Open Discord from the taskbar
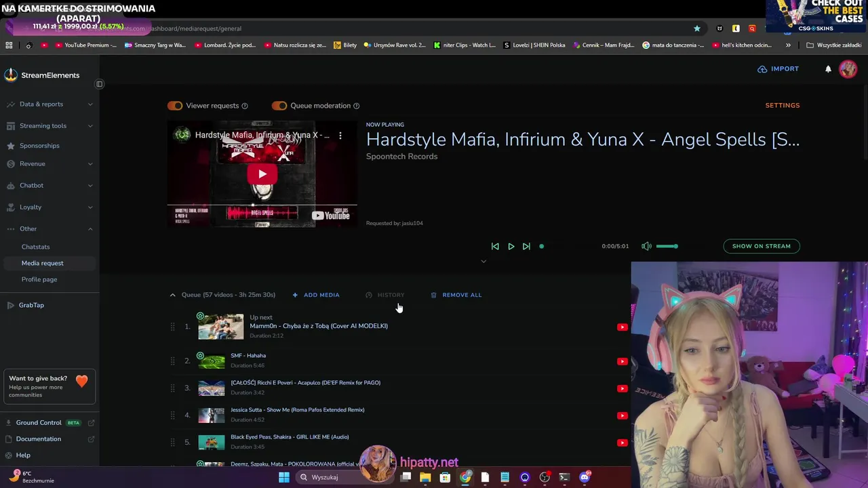Image resolution: width=868 pixels, height=488 pixels. pyautogui.click(x=585, y=477)
